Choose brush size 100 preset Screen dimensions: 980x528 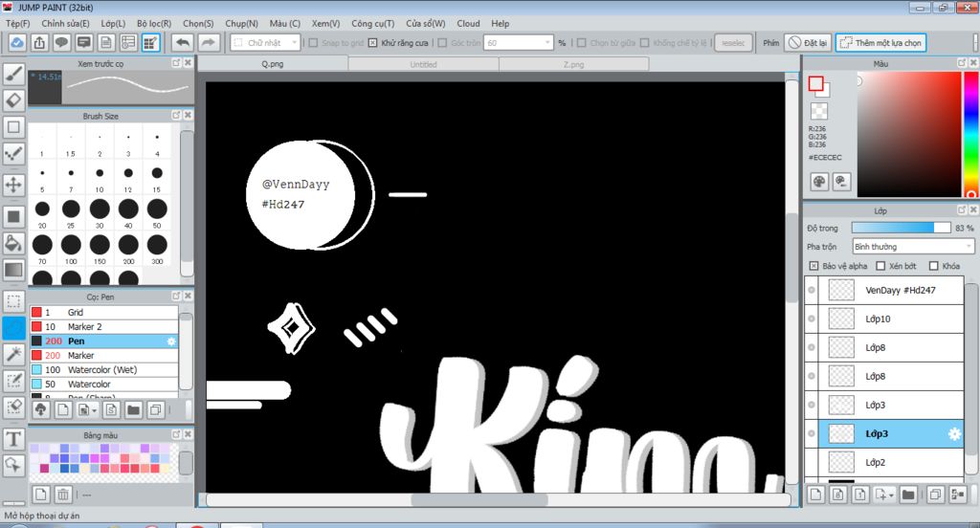71,248
